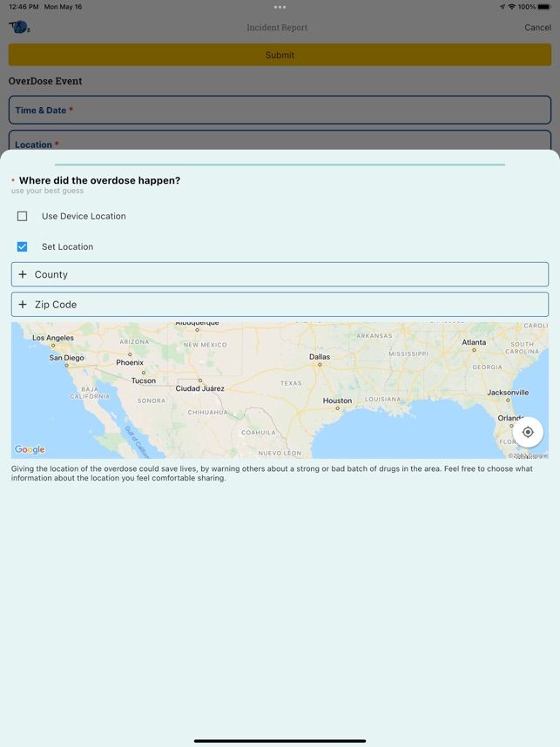This screenshot has height=747, width=560.
Task: Toggle the Set Location option off
Action: pos(22,246)
